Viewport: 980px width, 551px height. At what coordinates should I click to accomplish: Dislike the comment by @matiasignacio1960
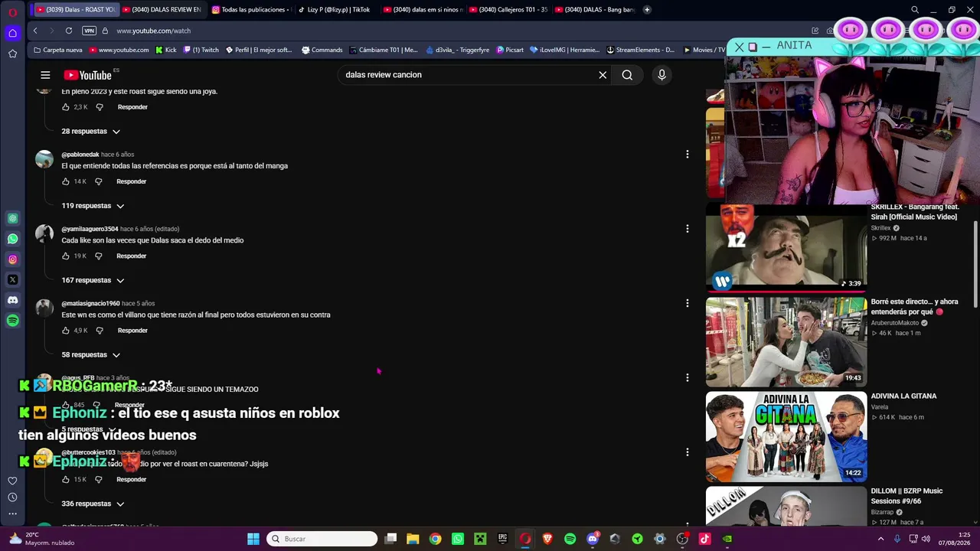[100, 331]
